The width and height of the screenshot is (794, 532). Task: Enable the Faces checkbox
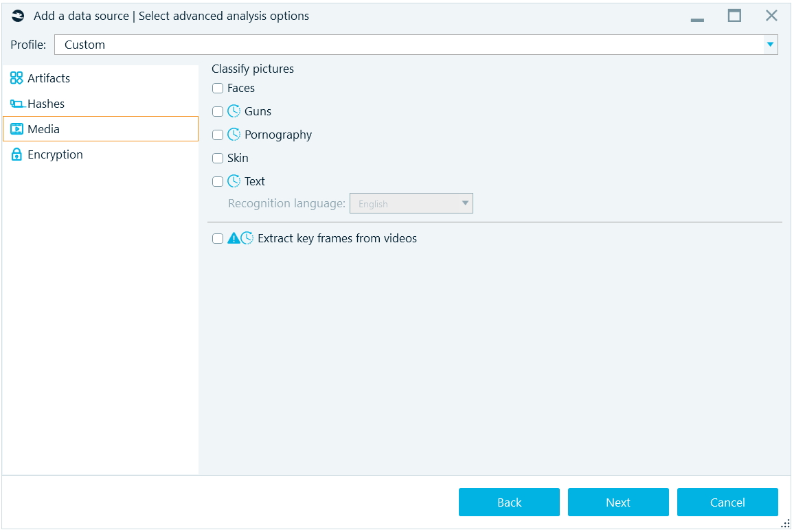[218, 88]
